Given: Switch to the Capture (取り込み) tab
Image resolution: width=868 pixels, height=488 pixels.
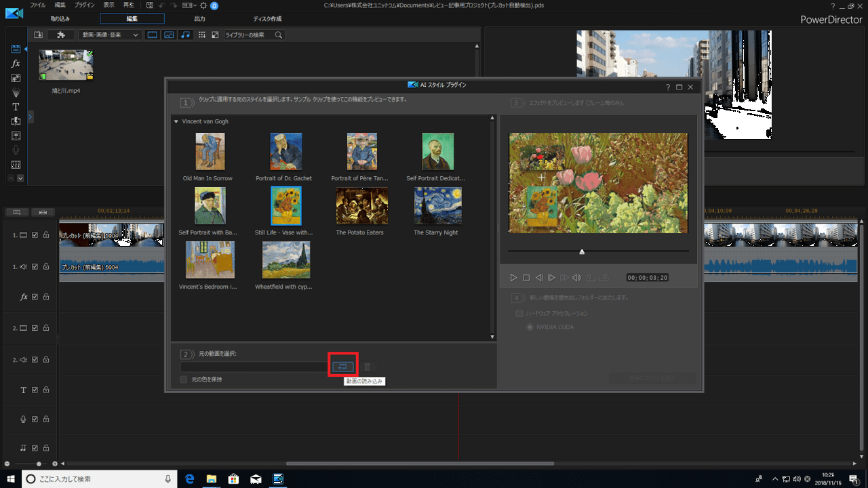Looking at the screenshot, I should point(60,19).
